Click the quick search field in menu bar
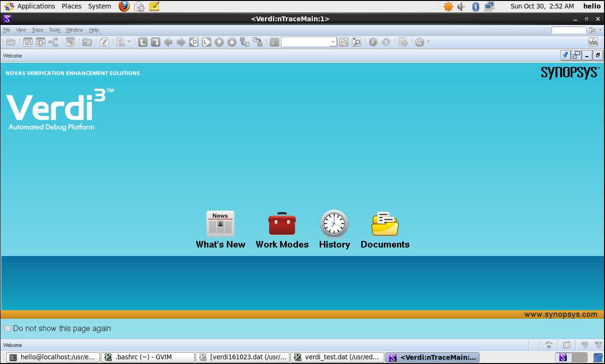 pyautogui.click(x=569, y=30)
